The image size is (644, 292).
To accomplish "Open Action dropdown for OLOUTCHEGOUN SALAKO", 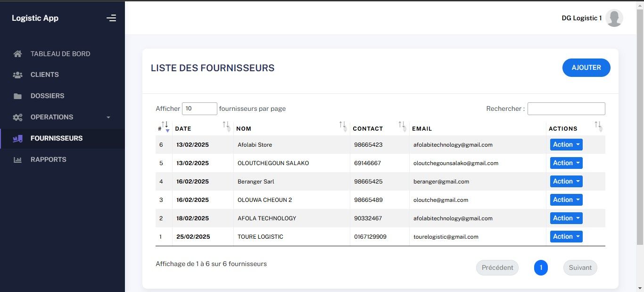I will click(566, 163).
